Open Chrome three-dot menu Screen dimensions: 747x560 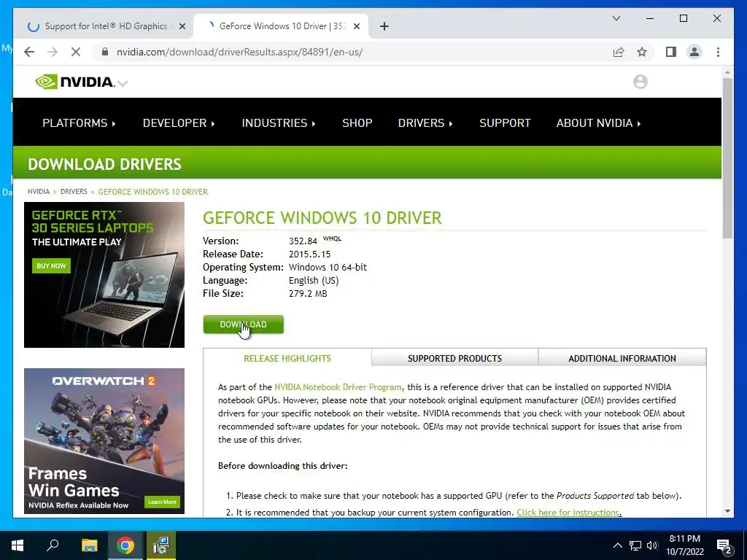(x=718, y=52)
